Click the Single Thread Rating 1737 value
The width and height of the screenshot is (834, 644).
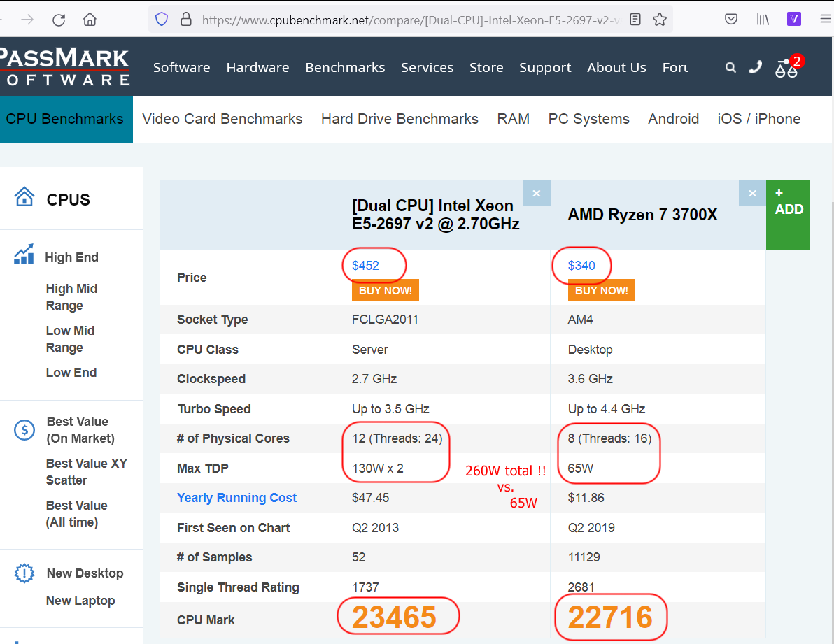point(365,587)
